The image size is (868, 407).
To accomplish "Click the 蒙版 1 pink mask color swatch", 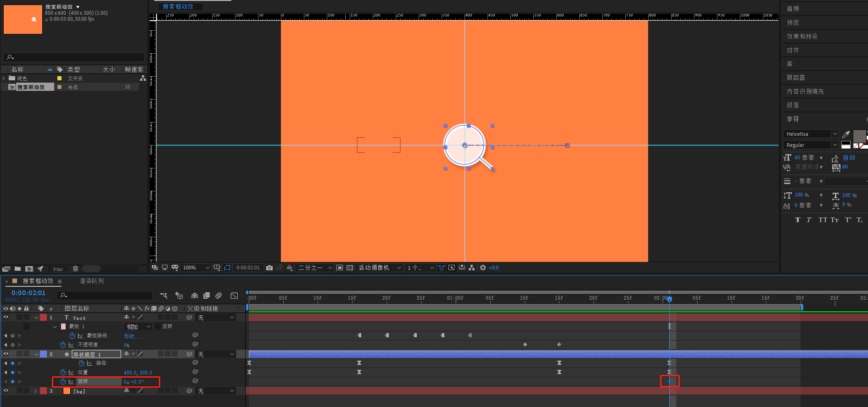I will pos(63,326).
